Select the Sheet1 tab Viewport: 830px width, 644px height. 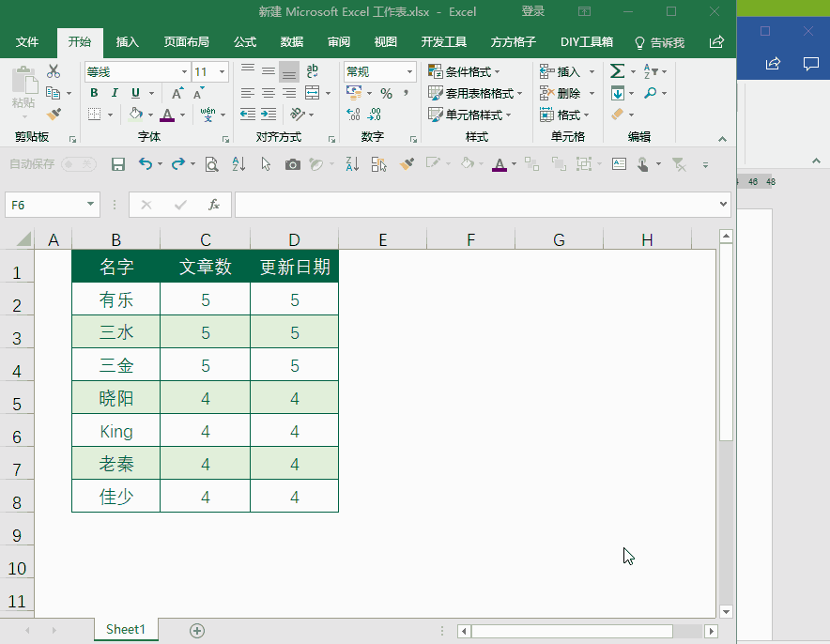[x=126, y=629]
